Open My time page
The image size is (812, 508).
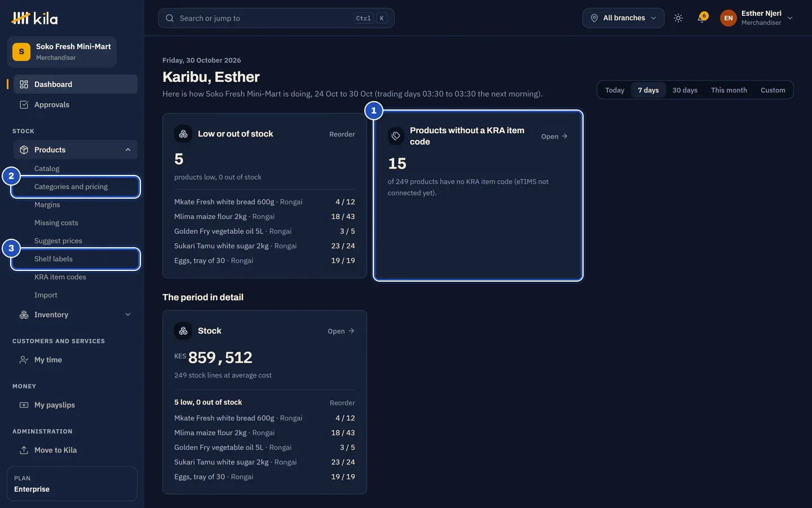coord(76,360)
